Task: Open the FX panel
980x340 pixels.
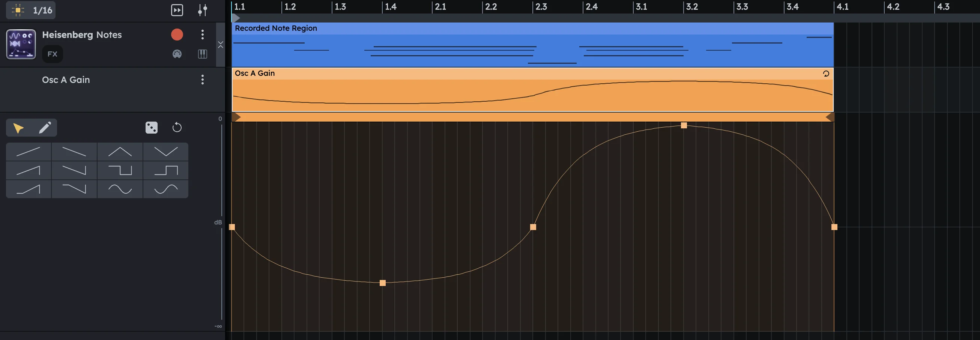Action: pos(52,54)
